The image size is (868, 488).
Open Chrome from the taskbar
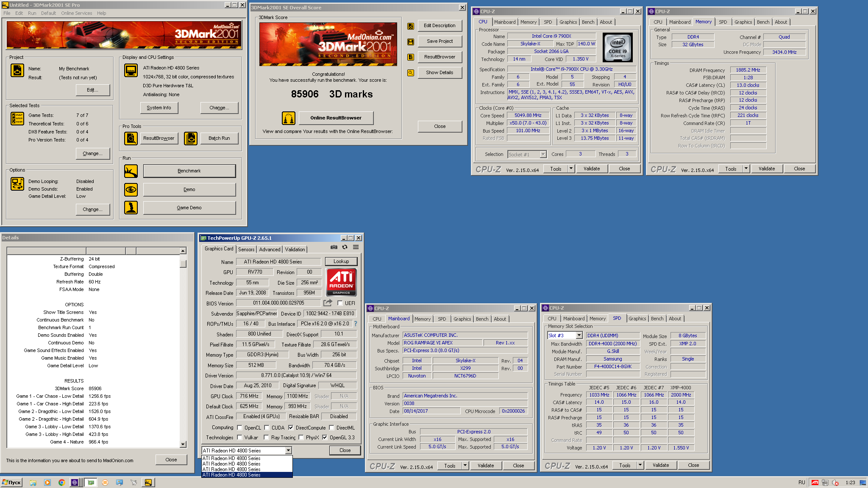click(61, 482)
